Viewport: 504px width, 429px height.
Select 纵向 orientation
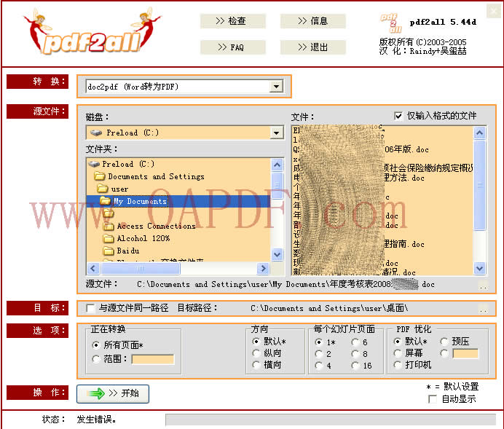click(x=256, y=353)
